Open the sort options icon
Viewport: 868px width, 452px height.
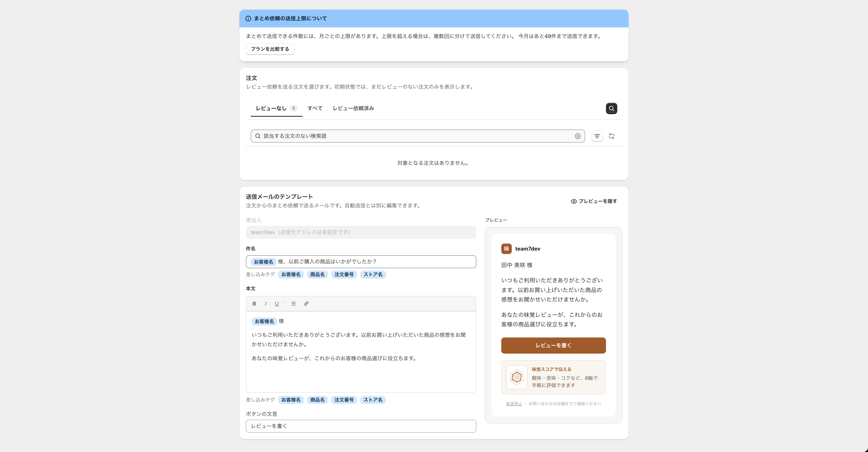point(597,136)
